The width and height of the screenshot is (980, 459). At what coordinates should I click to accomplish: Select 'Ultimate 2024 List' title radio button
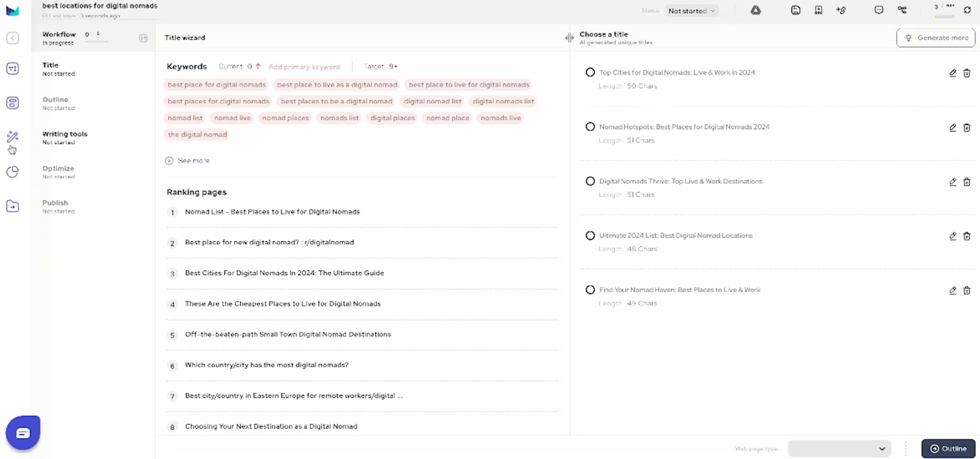(x=590, y=235)
